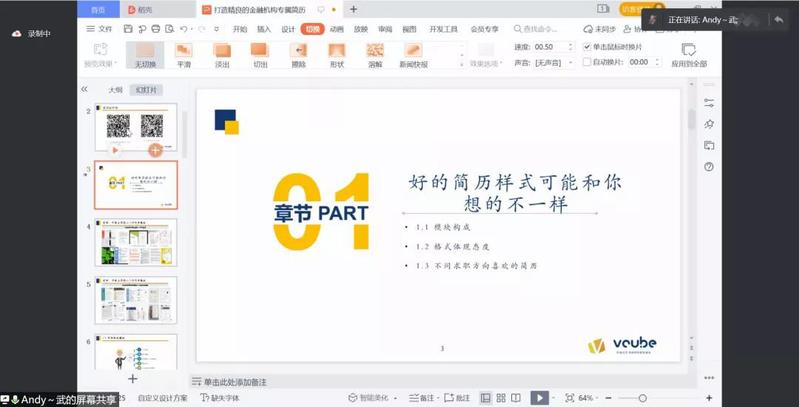This screenshot has width=799, height=407.
Task: Select the 平滑 transition effect
Action: pos(183,54)
